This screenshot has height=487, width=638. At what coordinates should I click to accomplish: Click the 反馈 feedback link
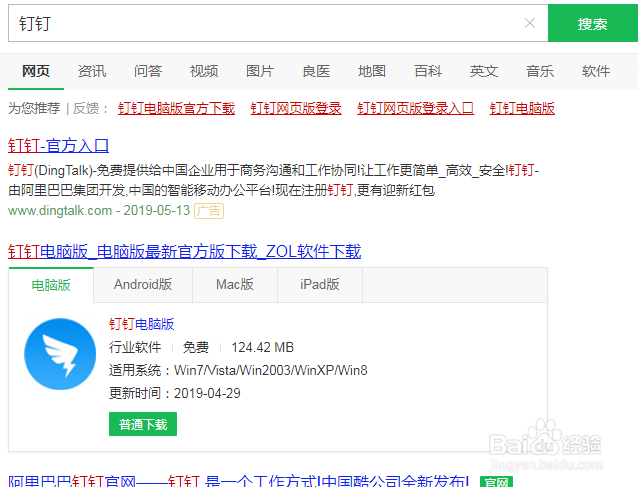coord(86,108)
